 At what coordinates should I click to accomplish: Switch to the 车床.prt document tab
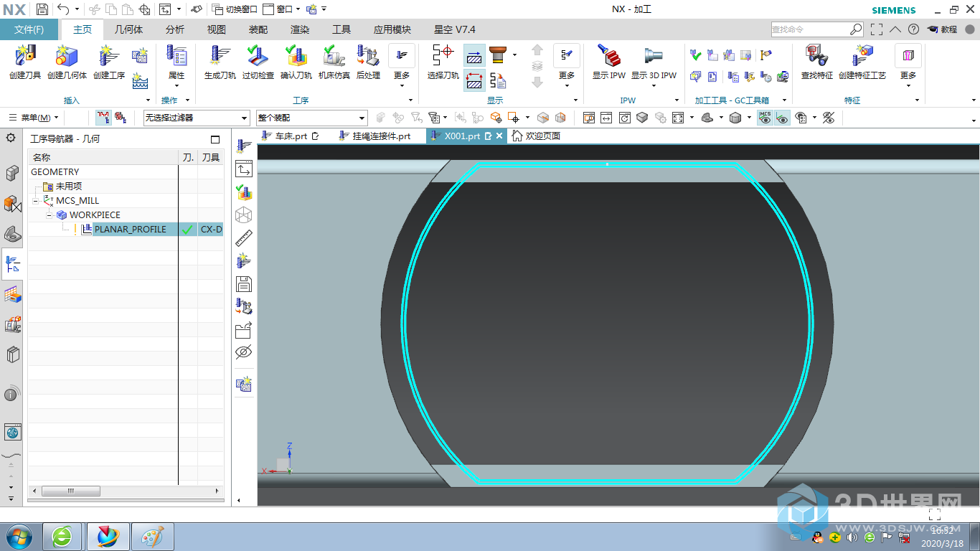pyautogui.click(x=291, y=136)
